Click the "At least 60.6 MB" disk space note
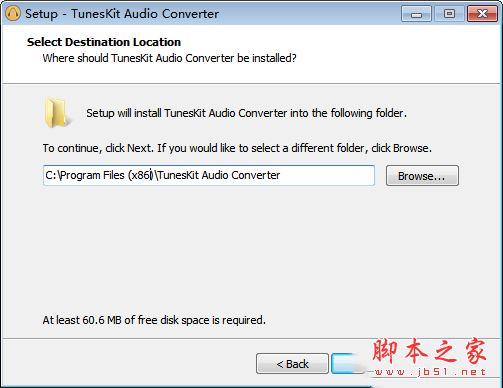503x388 pixels. point(154,320)
